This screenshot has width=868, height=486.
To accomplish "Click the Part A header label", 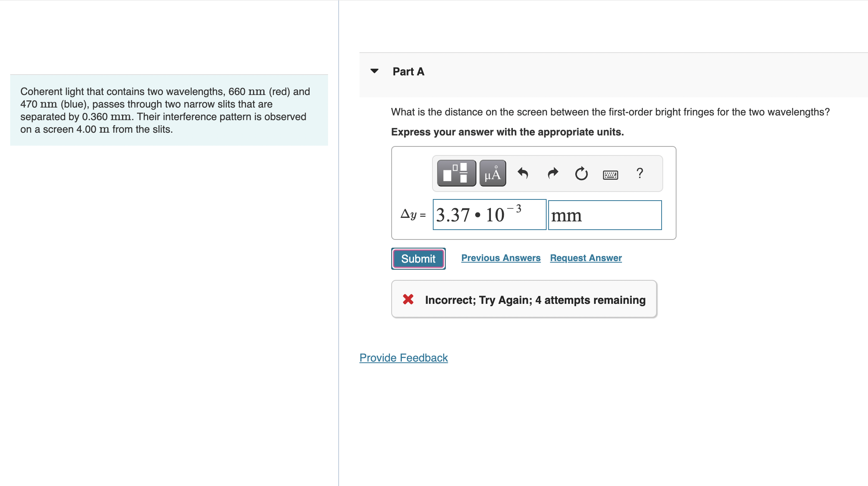I will (x=408, y=71).
